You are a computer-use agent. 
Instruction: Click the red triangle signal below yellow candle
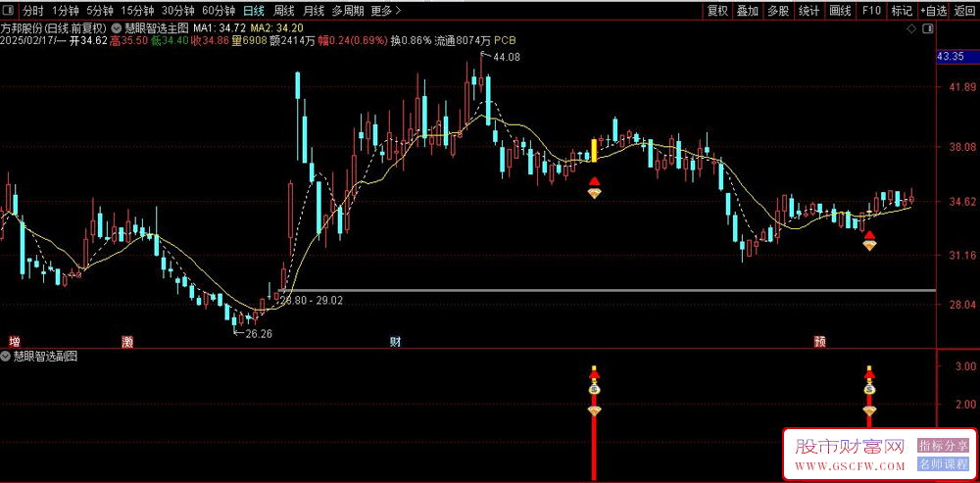coord(595,182)
